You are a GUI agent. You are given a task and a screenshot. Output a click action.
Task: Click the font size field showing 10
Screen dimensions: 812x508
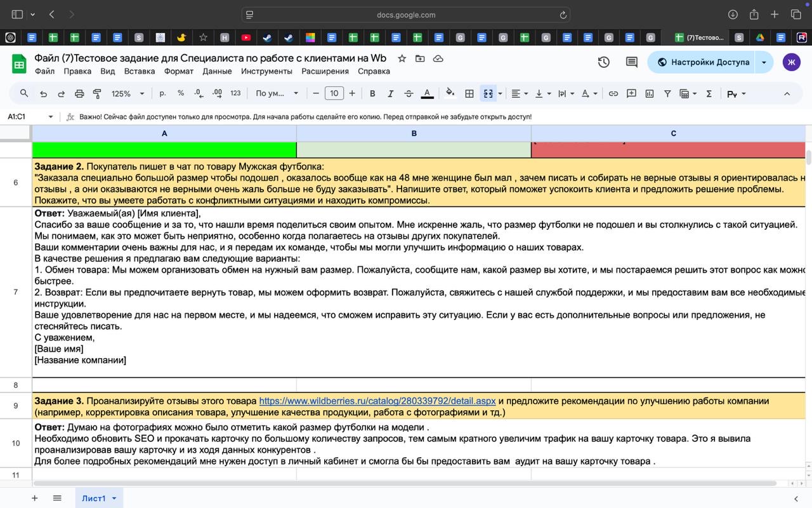click(x=334, y=93)
